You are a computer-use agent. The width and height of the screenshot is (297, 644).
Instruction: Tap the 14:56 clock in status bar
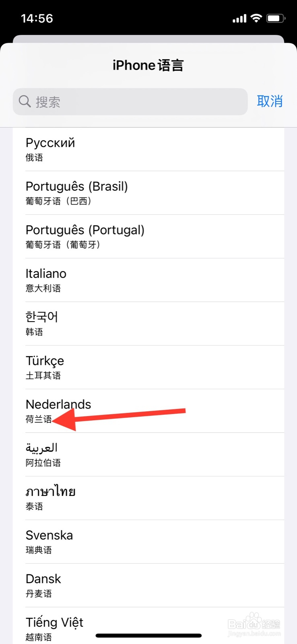click(x=37, y=19)
